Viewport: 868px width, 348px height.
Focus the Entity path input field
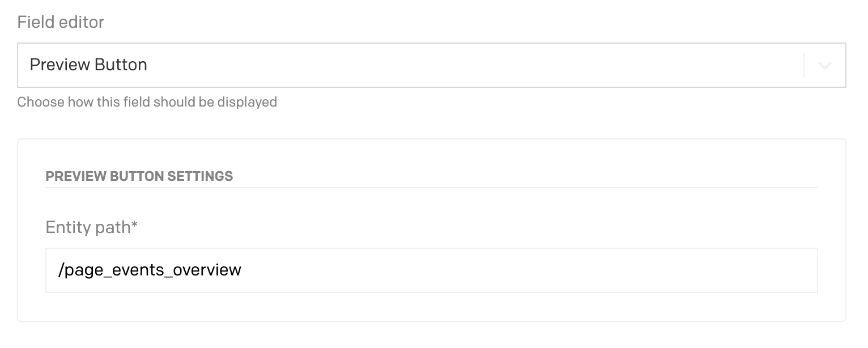coord(431,270)
